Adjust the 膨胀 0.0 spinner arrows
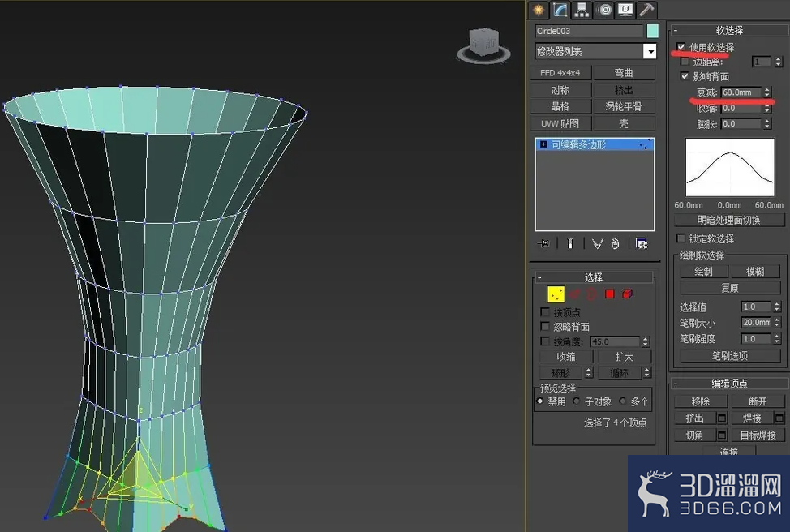Screen dimensions: 790x532 click(x=767, y=124)
